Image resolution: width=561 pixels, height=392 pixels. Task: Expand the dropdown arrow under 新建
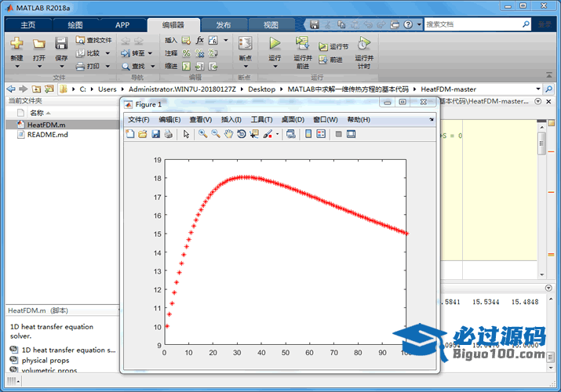[16, 67]
